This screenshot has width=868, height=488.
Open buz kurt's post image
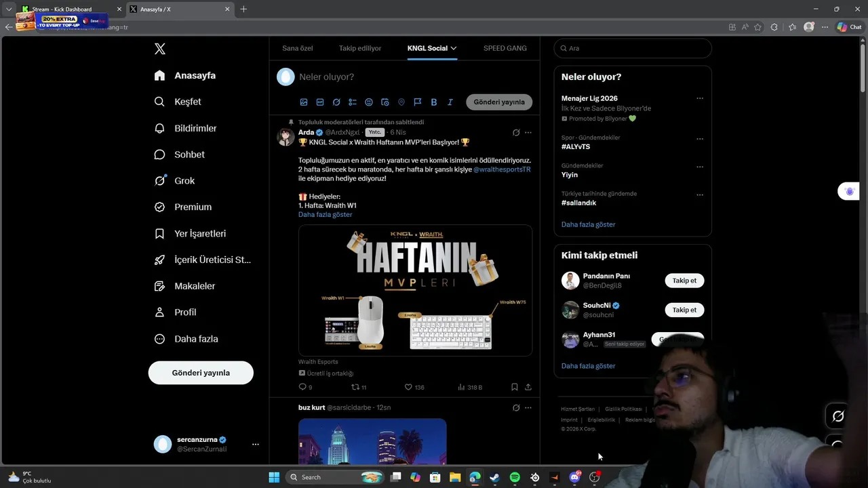(372, 441)
